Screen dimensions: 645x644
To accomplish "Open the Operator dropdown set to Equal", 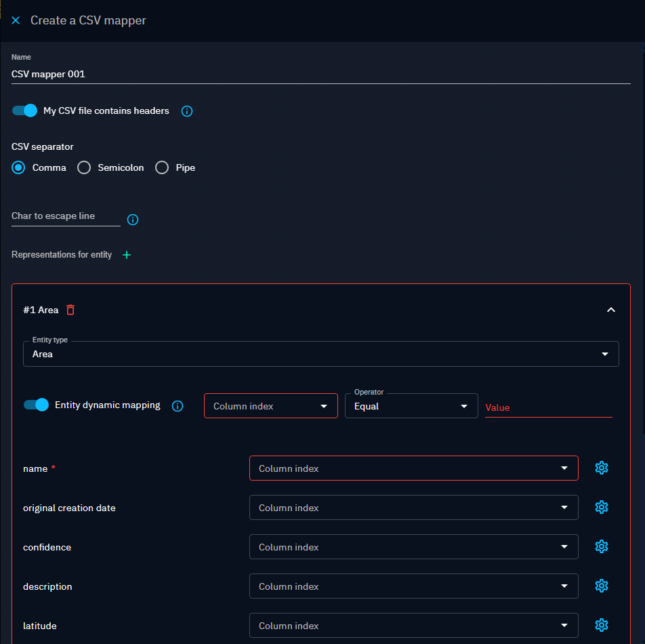I will (411, 406).
